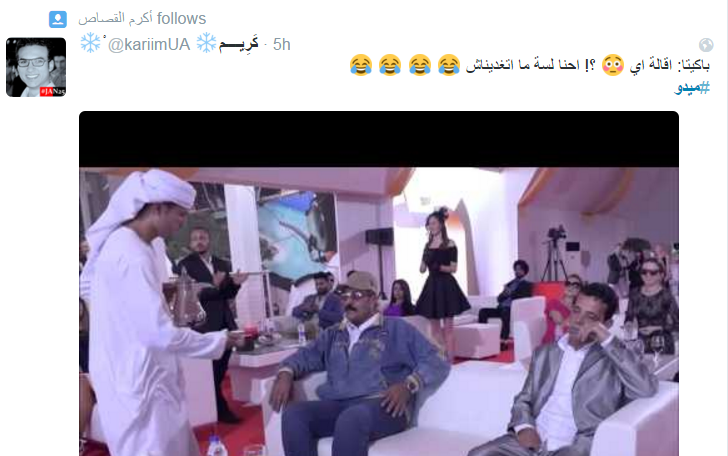The width and height of the screenshot is (728, 456).
Task: Click the gray globe icon
Action: point(706,45)
